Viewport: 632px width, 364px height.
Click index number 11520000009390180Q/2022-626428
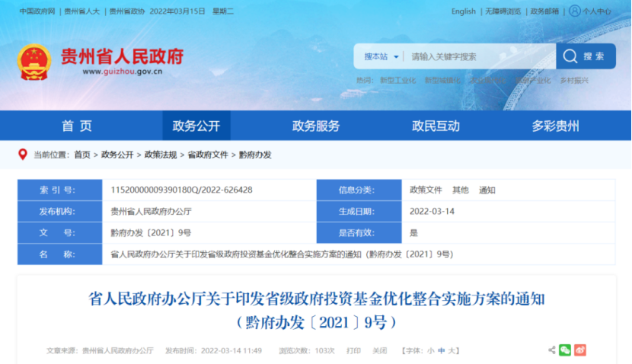pos(181,190)
